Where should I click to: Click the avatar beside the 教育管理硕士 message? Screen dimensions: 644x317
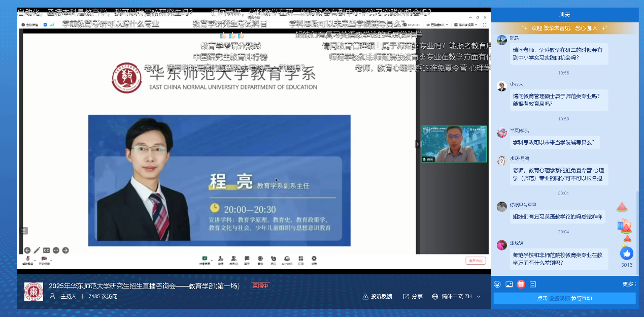[502, 86]
